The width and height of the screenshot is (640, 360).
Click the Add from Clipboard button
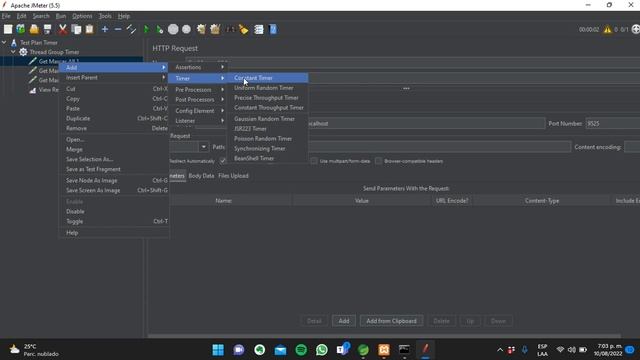[x=391, y=321]
